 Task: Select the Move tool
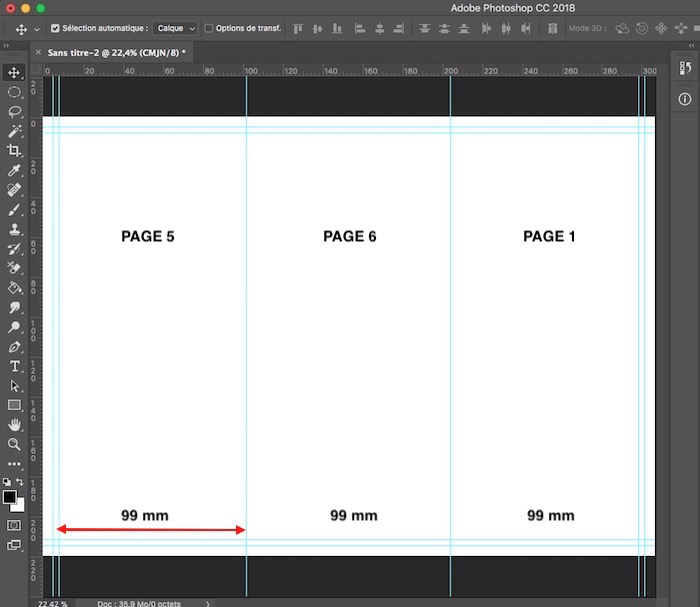pos(14,73)
